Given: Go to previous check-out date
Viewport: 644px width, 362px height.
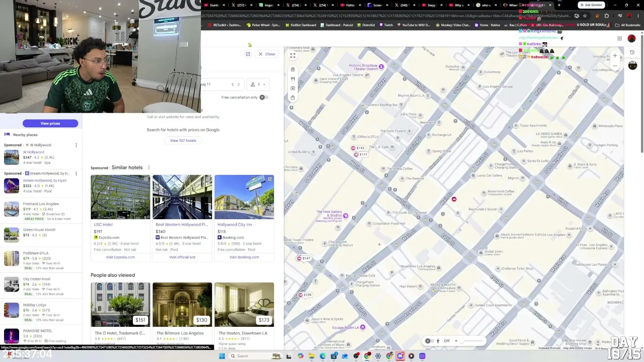Looking at the screenshot, I should tap(232, 84).
